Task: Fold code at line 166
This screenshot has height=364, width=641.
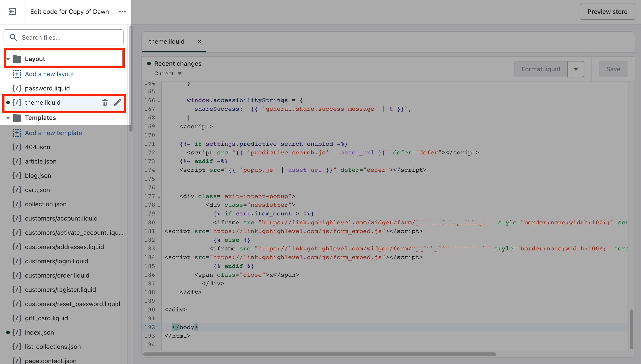Action: 159,101
